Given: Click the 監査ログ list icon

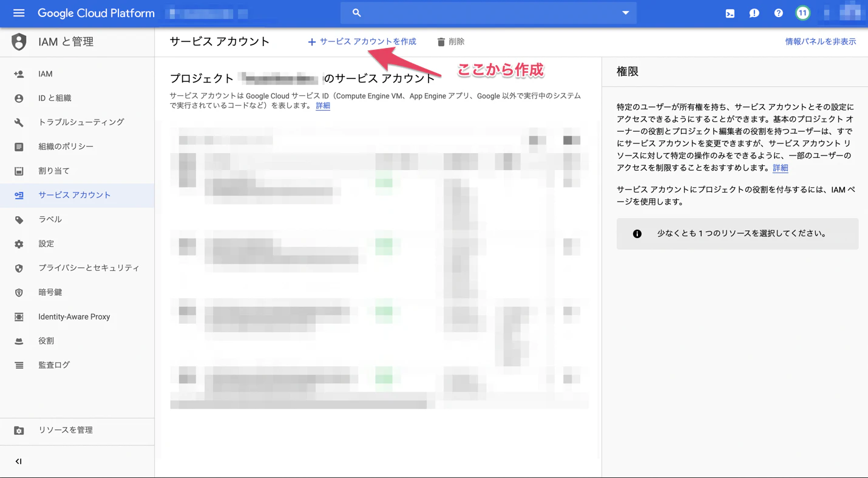Looking at the screenshot, I should click(19, 366).
